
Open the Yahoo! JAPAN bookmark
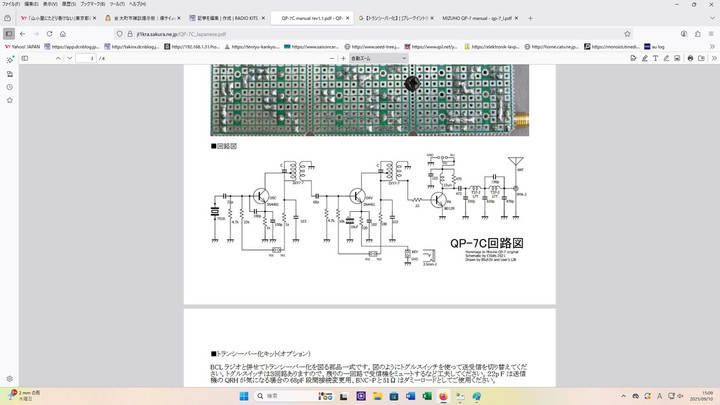22,47
